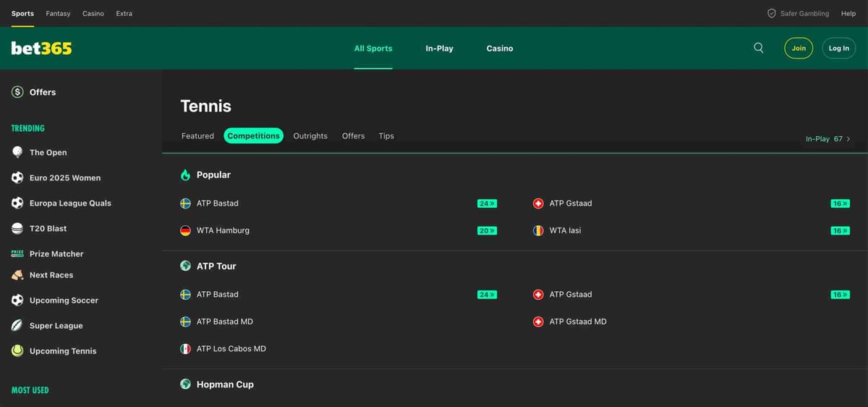Select the Sports top bar tab

click(x=22, y=13)
